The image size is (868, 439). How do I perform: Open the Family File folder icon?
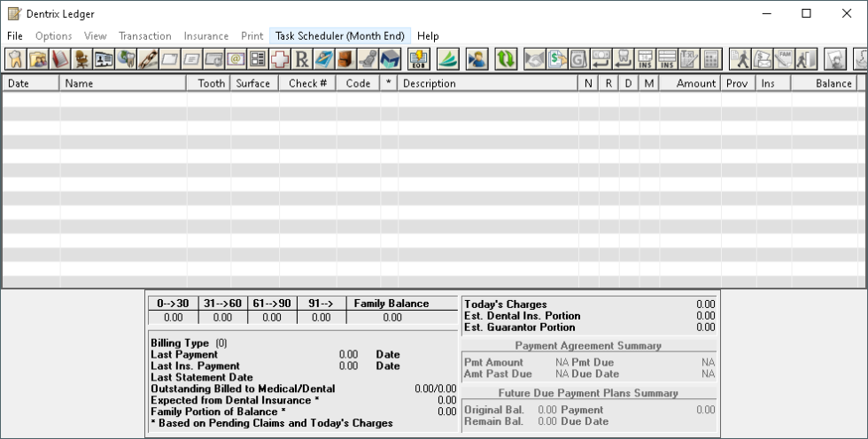[x=37, y=59]
